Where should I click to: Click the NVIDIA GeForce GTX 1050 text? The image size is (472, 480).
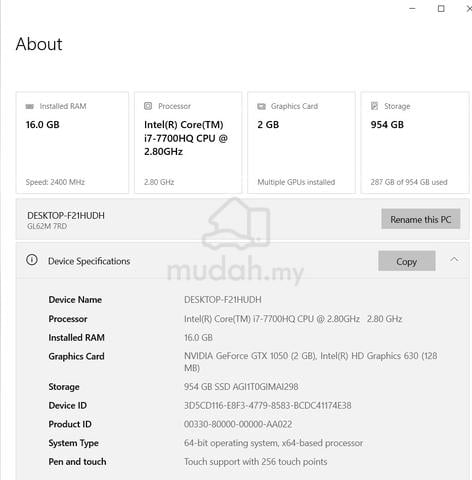[250, 356]
